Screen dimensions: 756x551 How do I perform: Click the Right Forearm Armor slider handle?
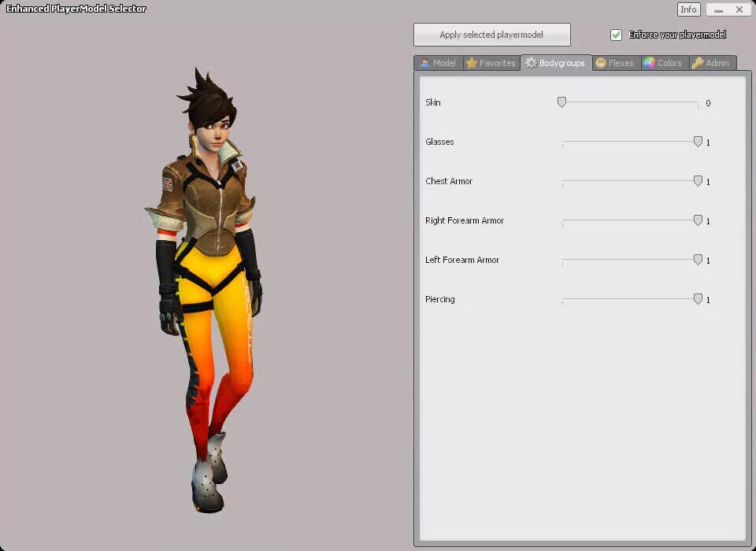point(698,220)
